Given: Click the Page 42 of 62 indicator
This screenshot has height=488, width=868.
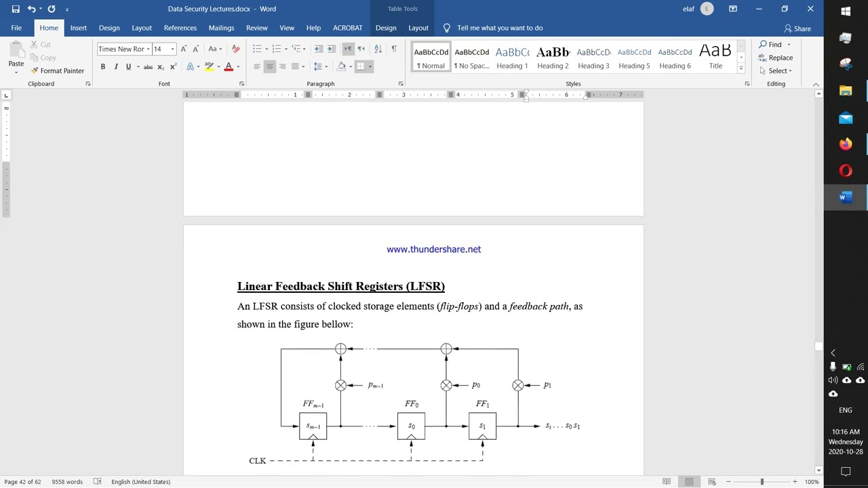Looking at the screenshot, I should click(23, 482).
